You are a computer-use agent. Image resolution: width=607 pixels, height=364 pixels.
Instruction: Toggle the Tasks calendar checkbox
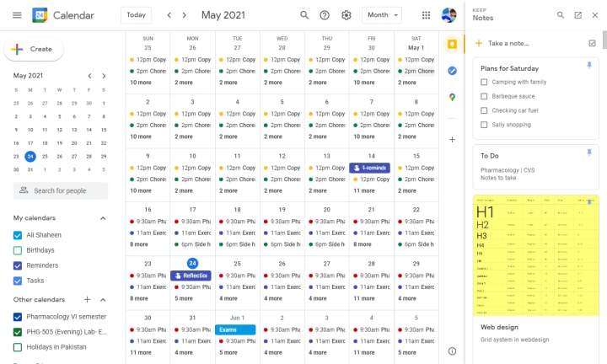(18, 281)
